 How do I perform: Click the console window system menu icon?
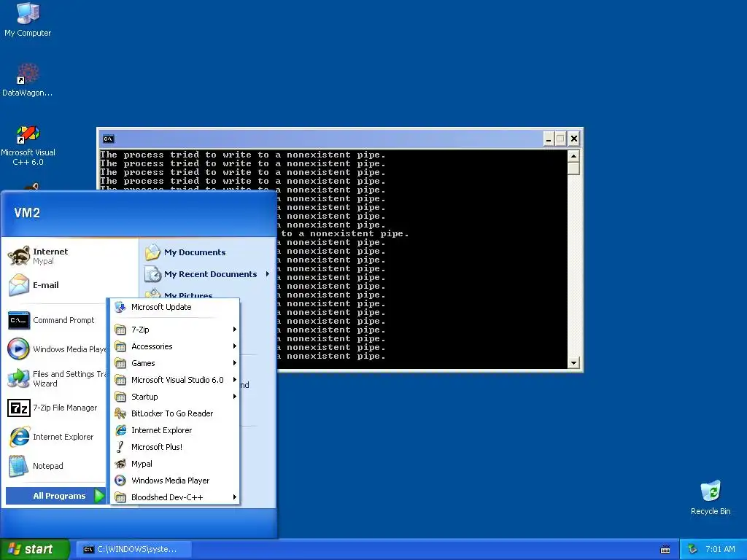(108, 139)
